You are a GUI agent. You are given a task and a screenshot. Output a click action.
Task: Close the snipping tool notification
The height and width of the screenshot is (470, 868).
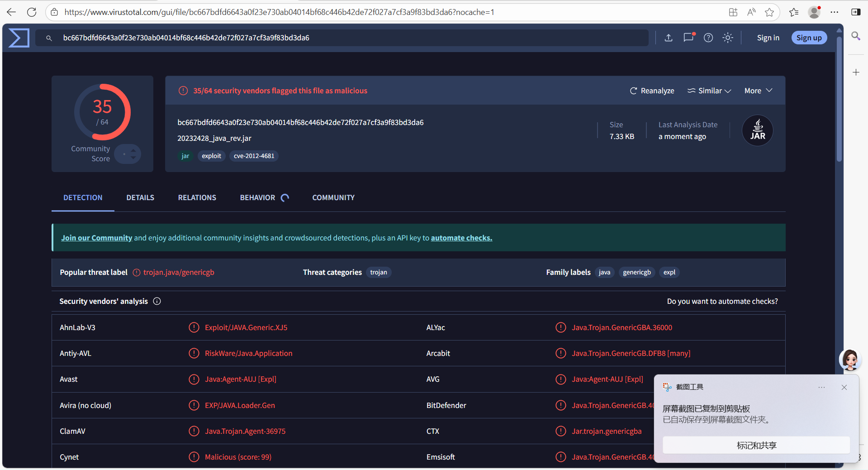click(x=844, y=387)
